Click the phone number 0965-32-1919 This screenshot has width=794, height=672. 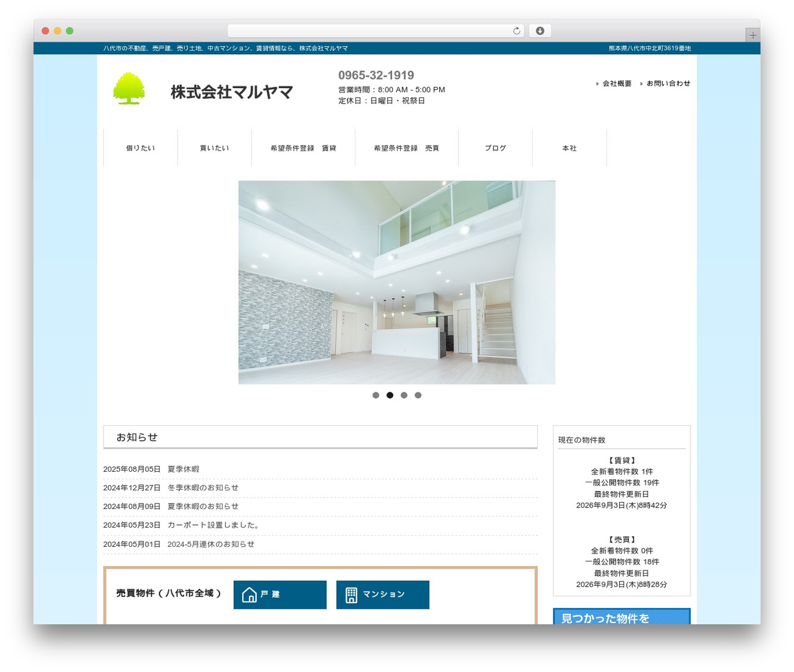point(376,75)
